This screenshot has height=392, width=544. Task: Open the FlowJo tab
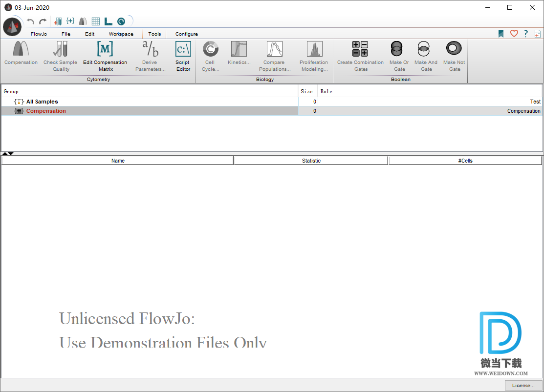[x=39, y=34]
